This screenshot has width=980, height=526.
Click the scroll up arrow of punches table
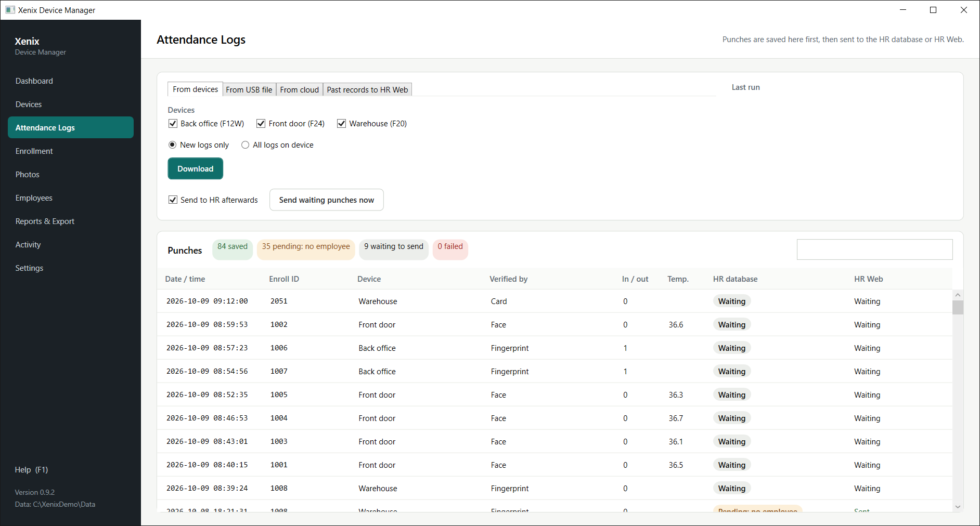[958, 295]
